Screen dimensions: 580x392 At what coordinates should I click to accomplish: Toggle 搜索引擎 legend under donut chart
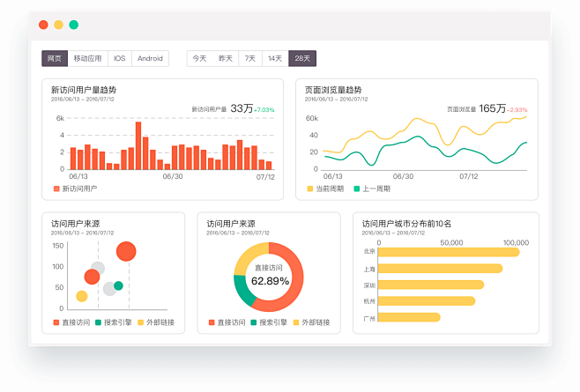tap(269, 322)
